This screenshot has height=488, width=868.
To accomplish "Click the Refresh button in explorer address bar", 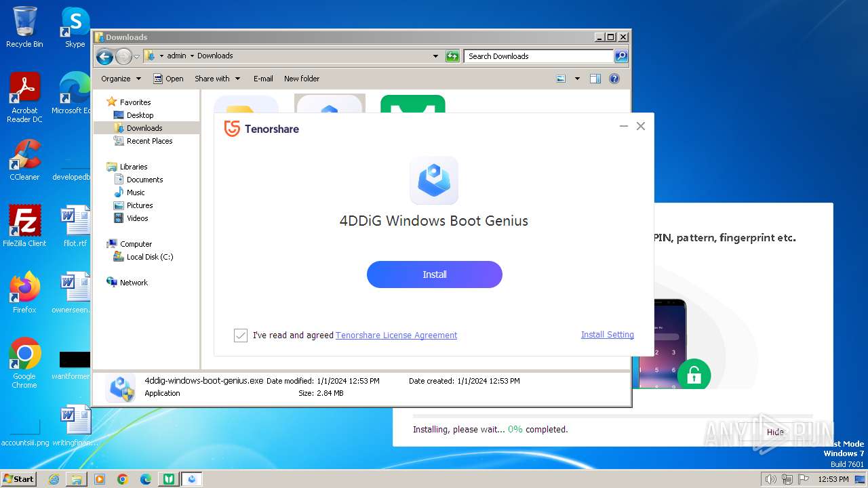I will pyautogui.click(x=452, y=56).
